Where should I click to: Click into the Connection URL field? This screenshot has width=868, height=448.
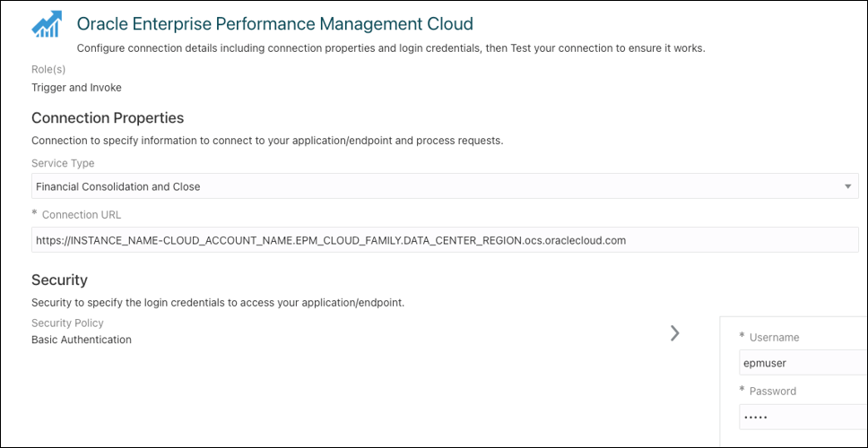click(x=445, y=240)
